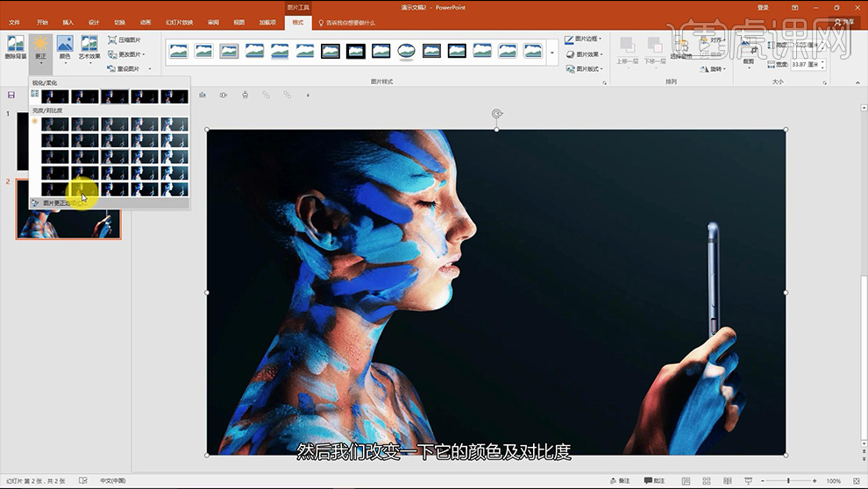
Task: Open the 旋转 rotate dropdown
Action: point(713,69)
